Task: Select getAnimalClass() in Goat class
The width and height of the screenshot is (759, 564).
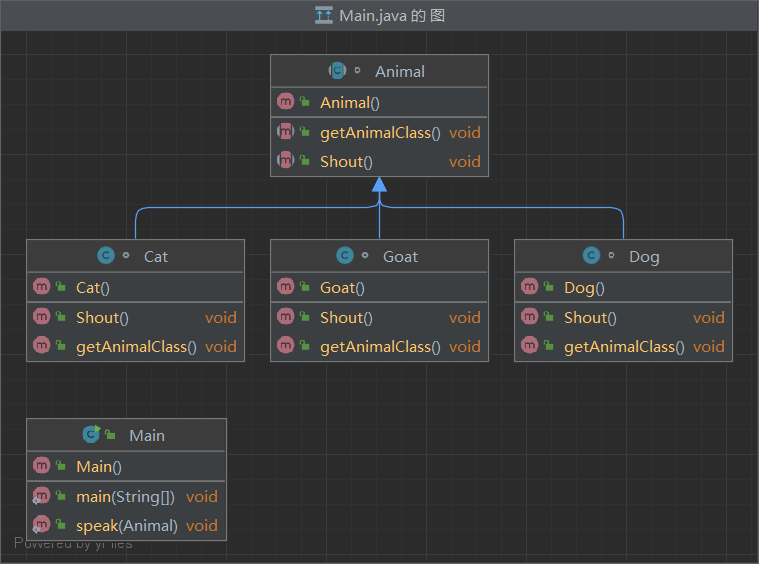Action: (380, 346)
